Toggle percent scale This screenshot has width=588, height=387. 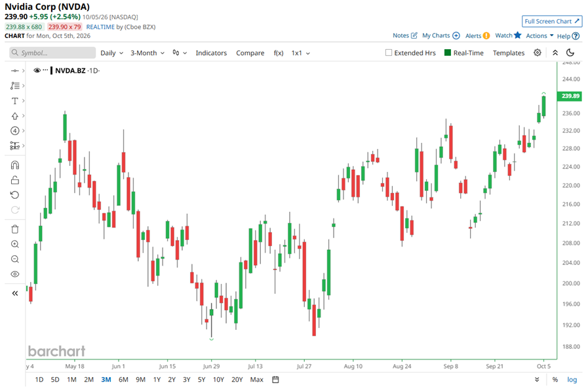tap(555, 380)
